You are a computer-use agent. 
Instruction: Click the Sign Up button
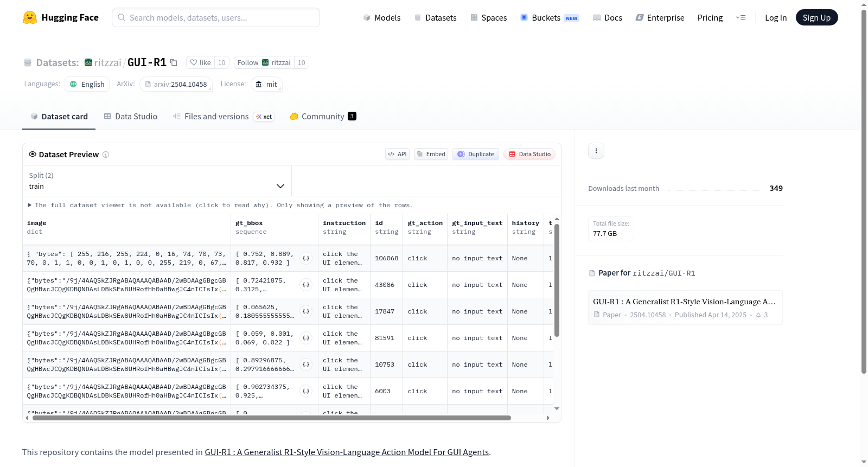(816, 17)
